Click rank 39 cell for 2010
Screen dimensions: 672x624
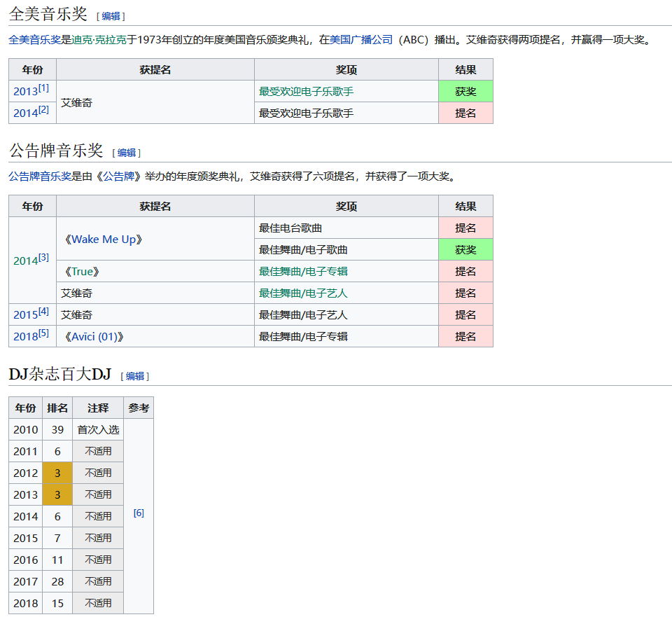pos(57,430)
